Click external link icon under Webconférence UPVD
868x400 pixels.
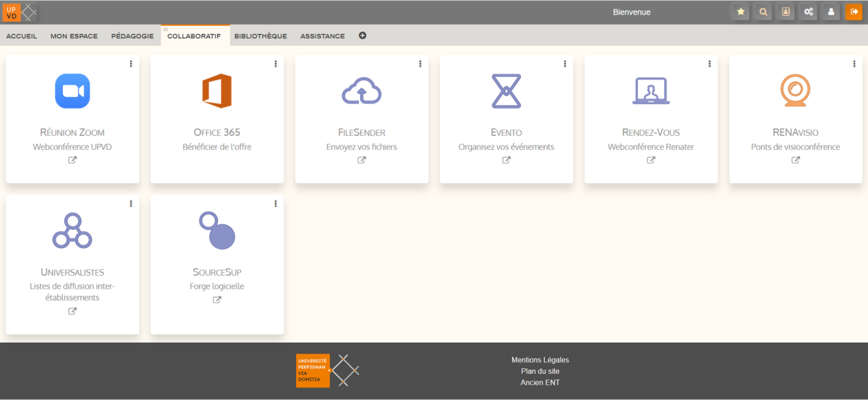point(72,161)
